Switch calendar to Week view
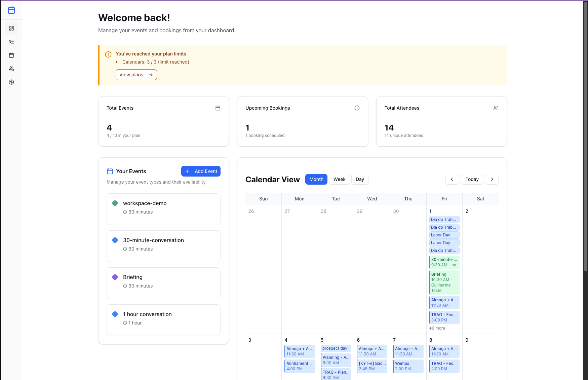Viewport: 588px width, 380px height. coord(340,179)
